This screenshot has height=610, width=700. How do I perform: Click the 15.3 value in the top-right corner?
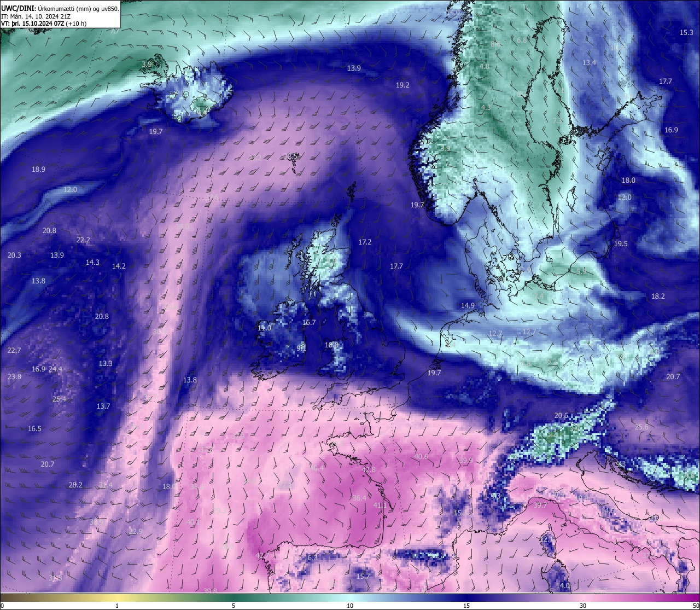coord(686,33)
